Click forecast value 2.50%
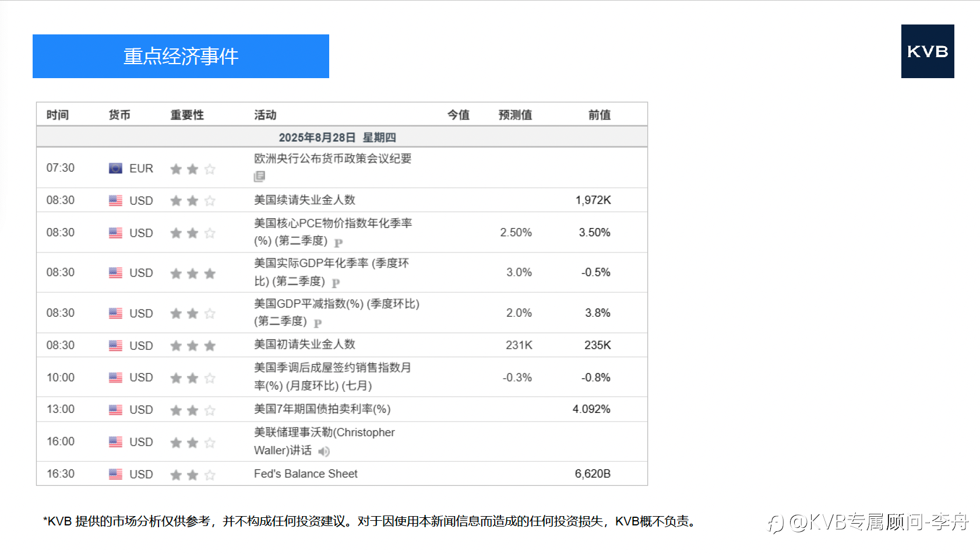Viewport: 980px width, 554px height. coord(516,232)
